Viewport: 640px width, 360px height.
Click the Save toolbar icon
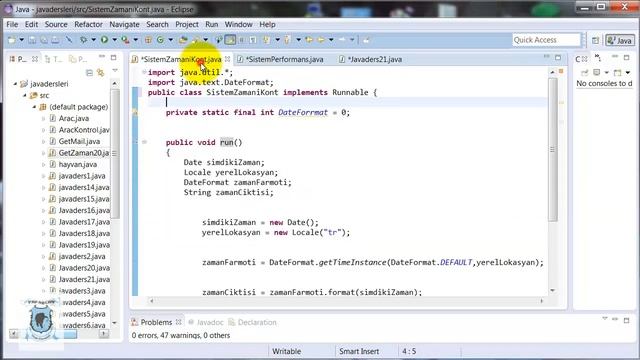(x=32, y=40)
